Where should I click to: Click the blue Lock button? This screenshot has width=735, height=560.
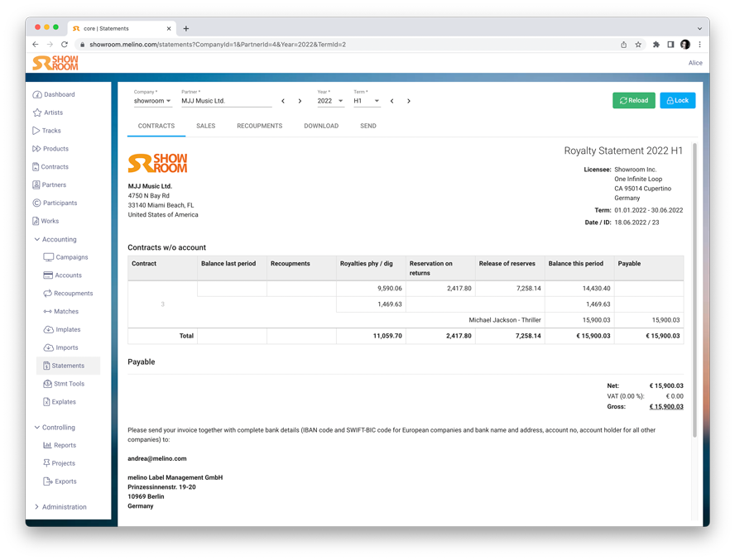point(677,101)
